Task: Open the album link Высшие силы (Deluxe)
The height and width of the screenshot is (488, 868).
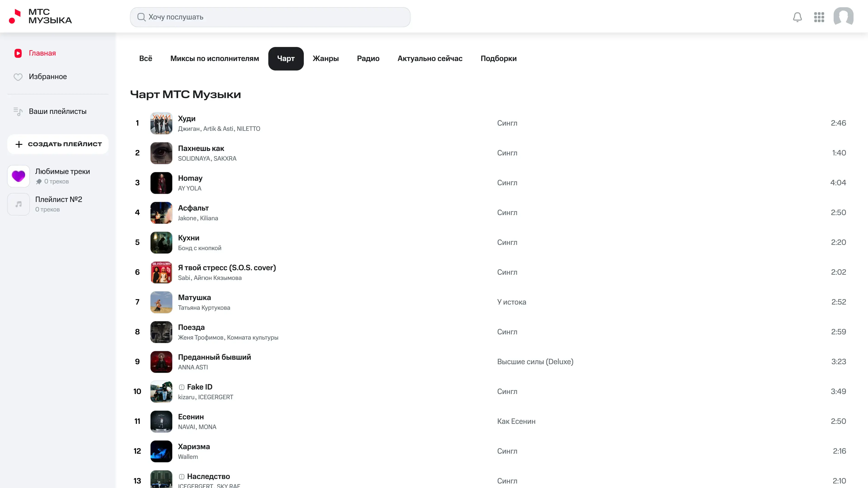Action: 535,362
